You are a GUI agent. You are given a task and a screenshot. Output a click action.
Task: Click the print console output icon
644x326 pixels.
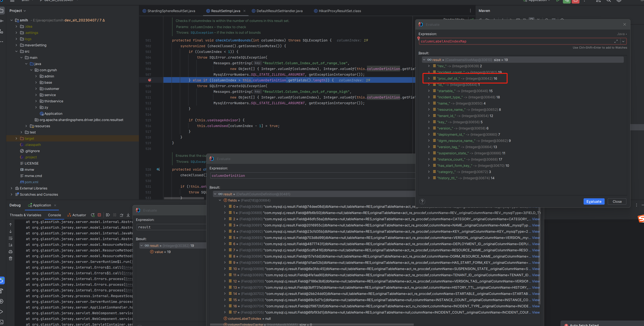point(11,252)
